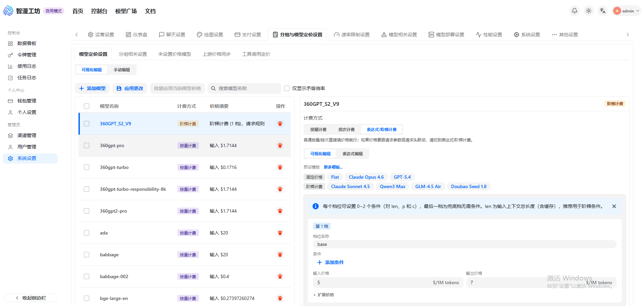Delete the ada model row

pyautogui.click(x=280, y=233)
